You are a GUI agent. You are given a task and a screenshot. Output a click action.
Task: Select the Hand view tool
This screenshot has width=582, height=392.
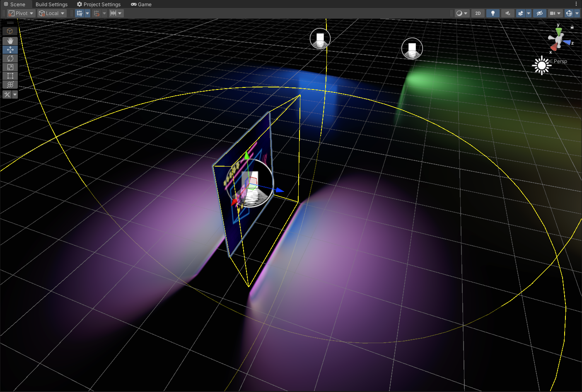[x=10, y=41]
